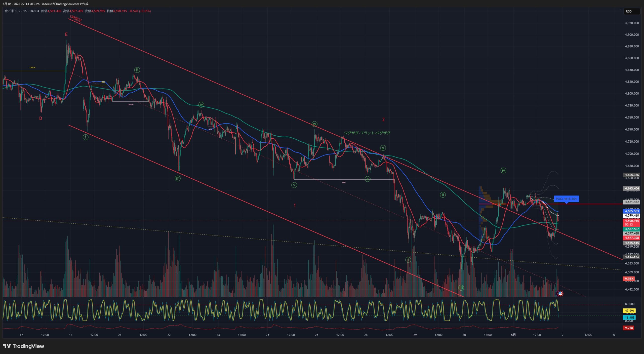Select the gray 4,577.488 price label
This screenshot has width=644, height=354.
(632, 233)
